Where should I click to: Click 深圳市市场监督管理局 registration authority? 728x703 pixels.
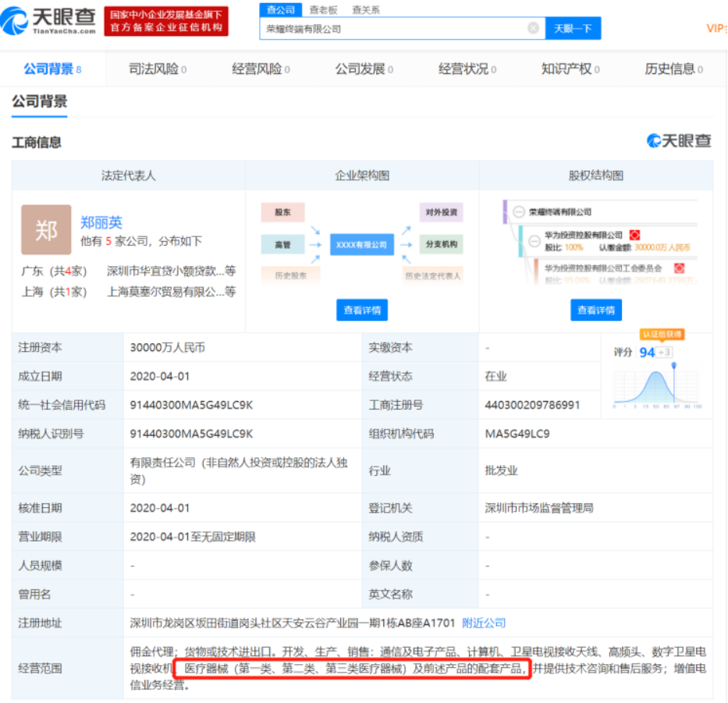(538, 508)
